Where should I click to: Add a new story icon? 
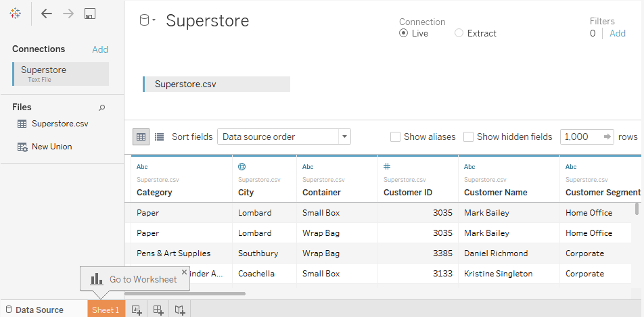pyautogui.click(x=180, y=310)
